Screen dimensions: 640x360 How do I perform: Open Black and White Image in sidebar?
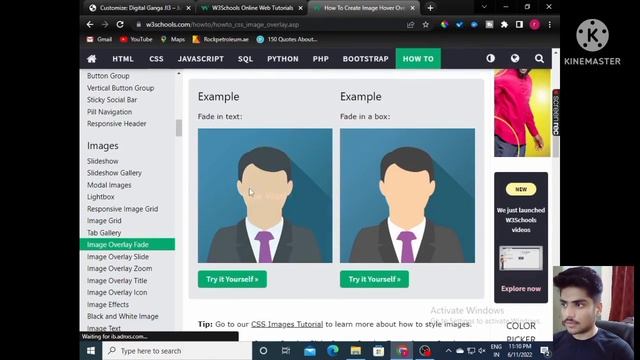[122, 316]
